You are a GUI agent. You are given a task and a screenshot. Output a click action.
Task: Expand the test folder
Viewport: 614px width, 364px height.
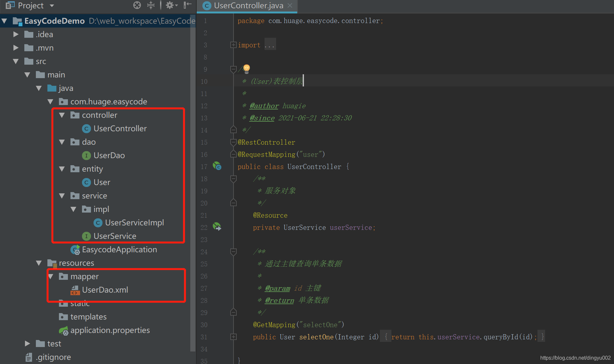coord(28,344)
